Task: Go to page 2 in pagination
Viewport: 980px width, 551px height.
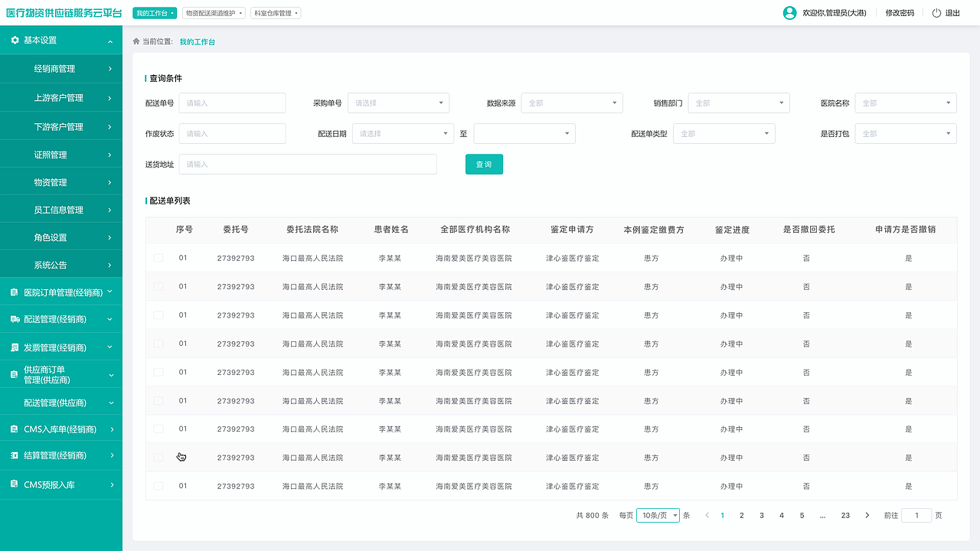Action: 742,516
